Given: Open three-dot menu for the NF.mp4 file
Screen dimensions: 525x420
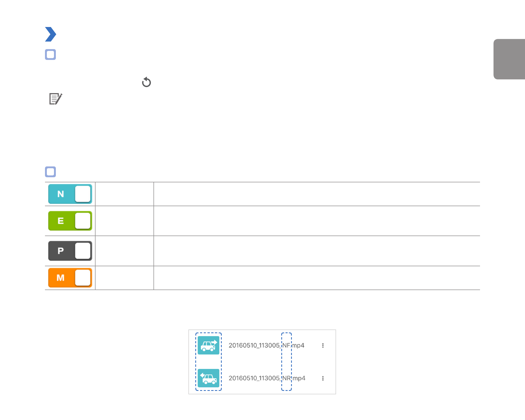Looking at the screenshot, I should click(x=323, y=345).
